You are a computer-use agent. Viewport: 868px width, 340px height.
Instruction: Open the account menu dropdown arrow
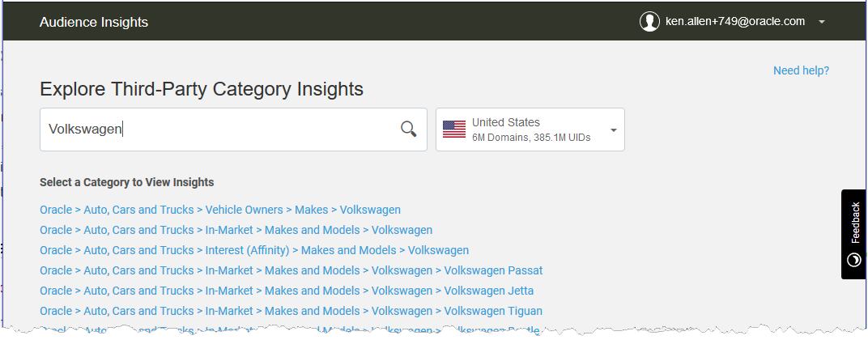[822, 22]
